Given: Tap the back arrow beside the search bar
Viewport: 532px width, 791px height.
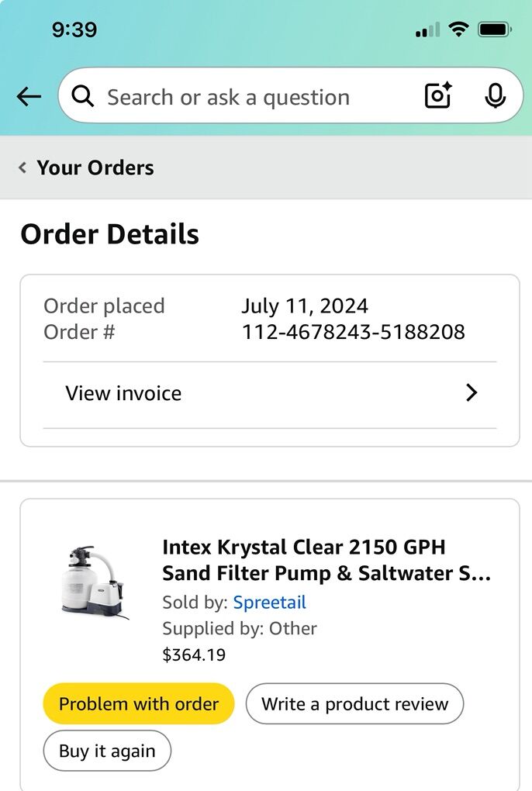Looking at the screenshot, I should tap(29, 97).
